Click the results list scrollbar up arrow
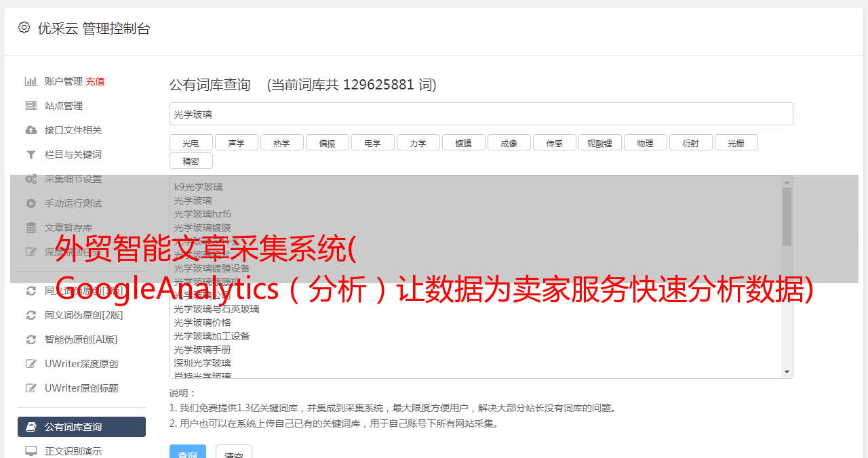 tap(787, 182)
